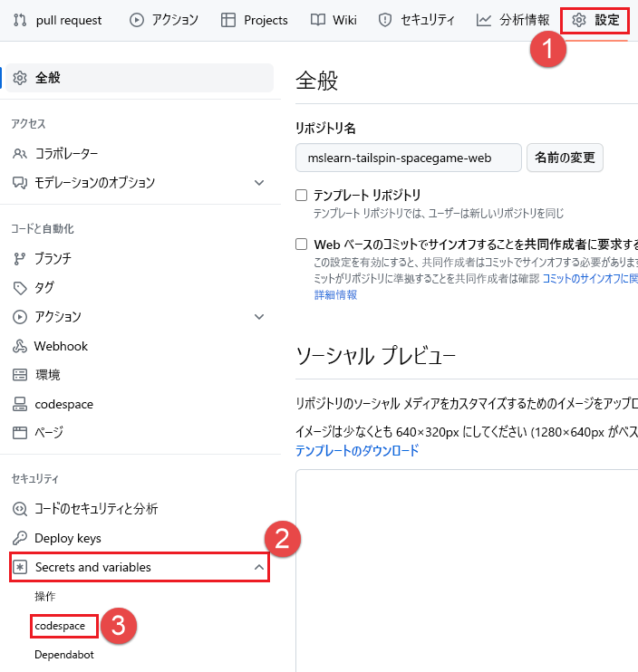This screenshot has width=638, height=672.
Task: Click the コラボレーター people icon
Action: click(20, 153)
